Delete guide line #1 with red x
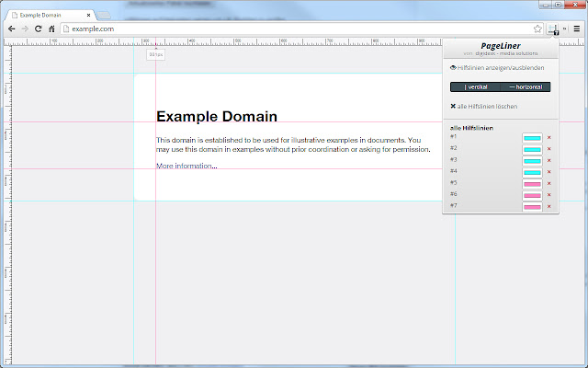The height and width of the screenshot is (368, 588). click(x=548, y=138)
